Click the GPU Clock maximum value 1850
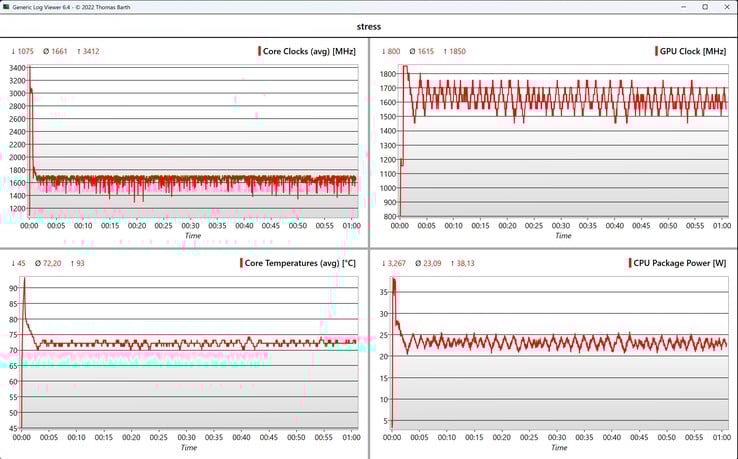Viewport: 738px width, 459px height. point(456,51)
